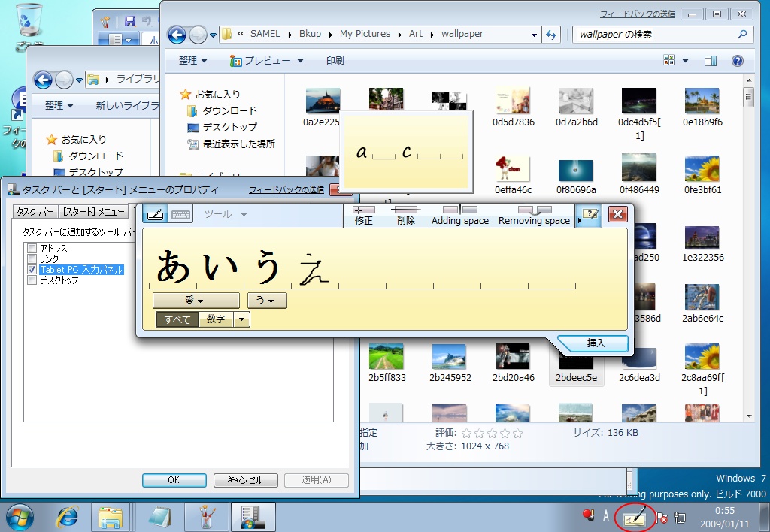This screenshot has width=770, height=532.
Task: Rate the image three stars
Action: click(492, 434)
